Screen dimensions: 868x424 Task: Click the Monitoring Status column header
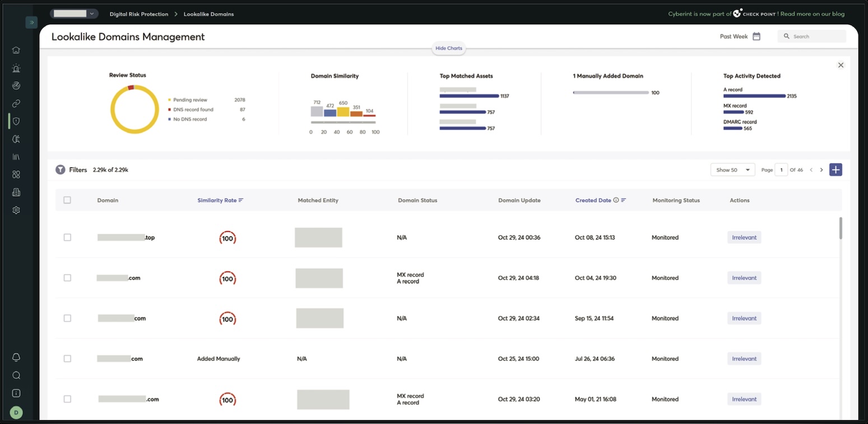point(676,200)
